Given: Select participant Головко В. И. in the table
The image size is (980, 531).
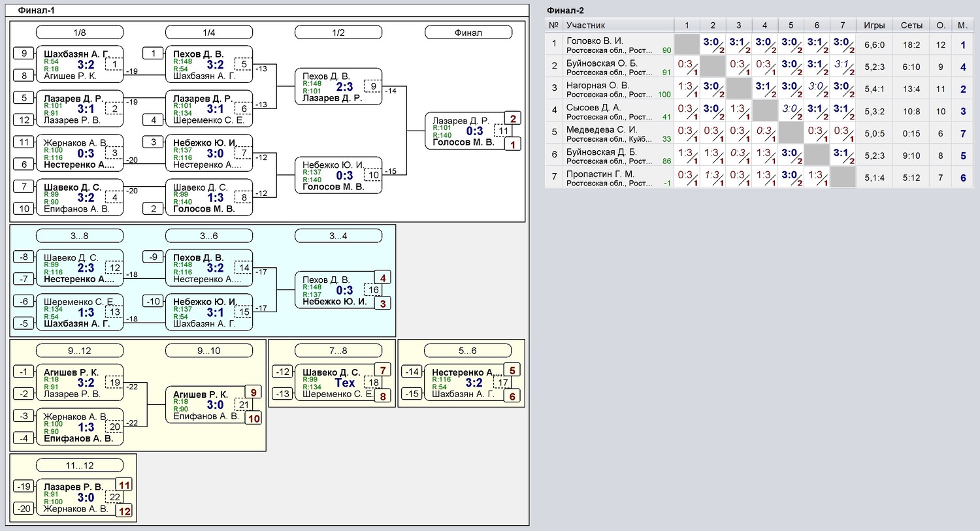Looking at the screenshot, I should (x=595, y=41).
